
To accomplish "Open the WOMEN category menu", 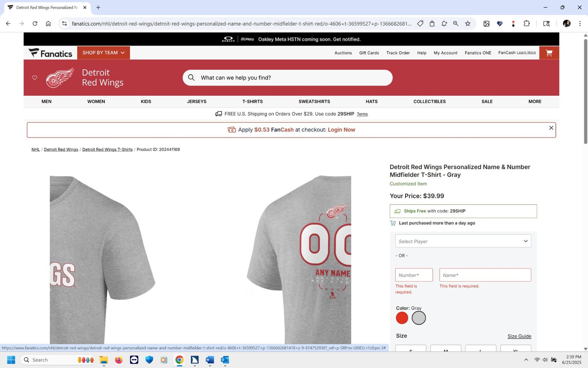I will (96, 102).
